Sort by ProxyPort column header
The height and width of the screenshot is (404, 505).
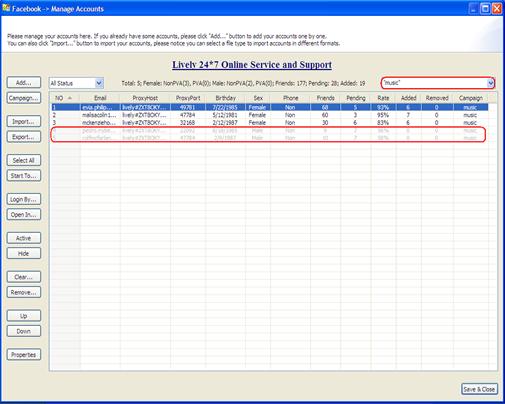tap(188, 98)
